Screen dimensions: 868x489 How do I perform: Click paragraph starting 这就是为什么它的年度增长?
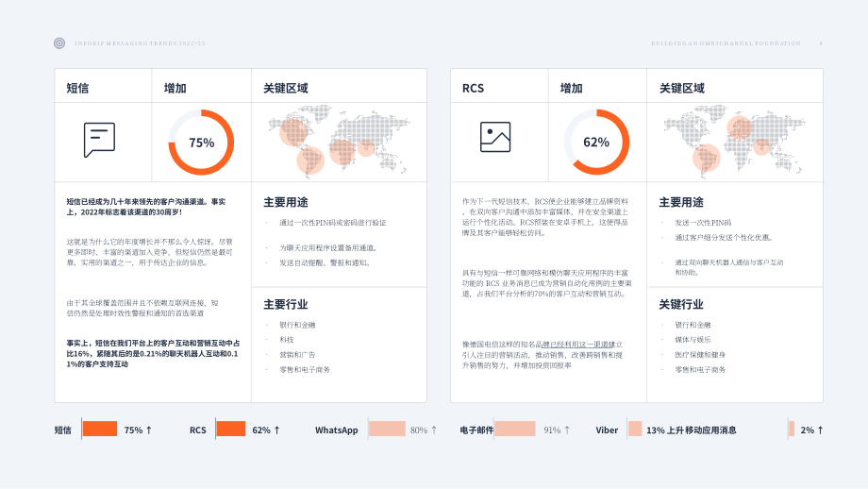pos(149,253)
